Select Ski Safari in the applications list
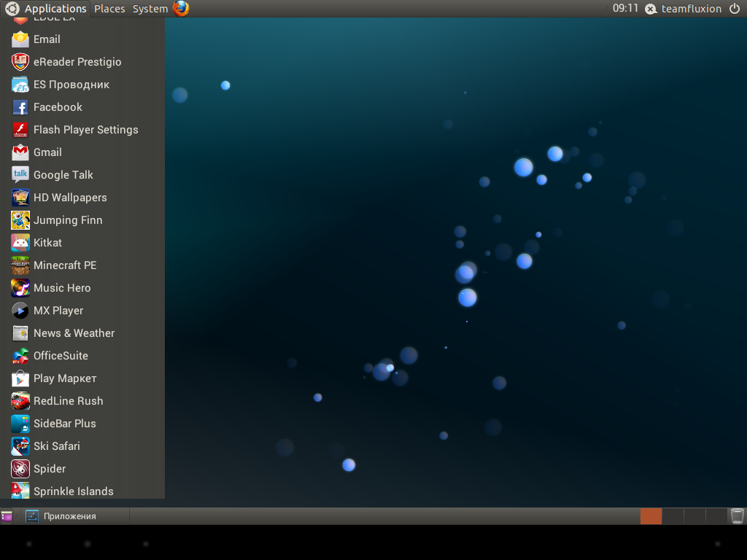This screenshot has height=560, width=747. (x=82, y=446)
